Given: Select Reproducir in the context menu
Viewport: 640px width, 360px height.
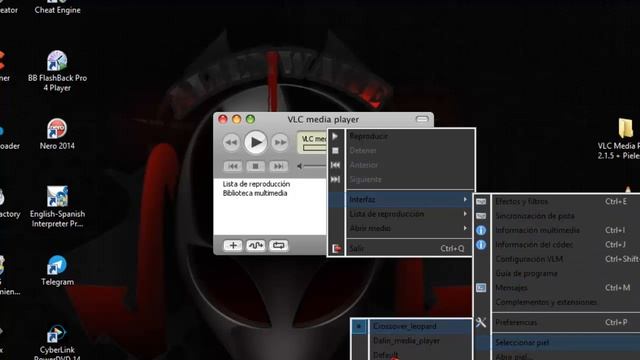Looking at the screenshot, I should click(x=410, y=136).
